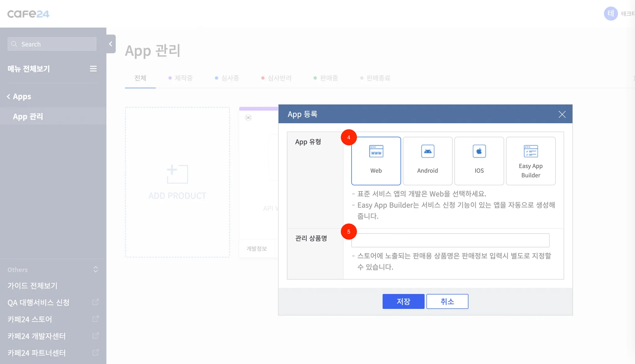This screenshot has width=635, height=364.
Task: Close the App 등록 dialog
Action: point(562,114)
